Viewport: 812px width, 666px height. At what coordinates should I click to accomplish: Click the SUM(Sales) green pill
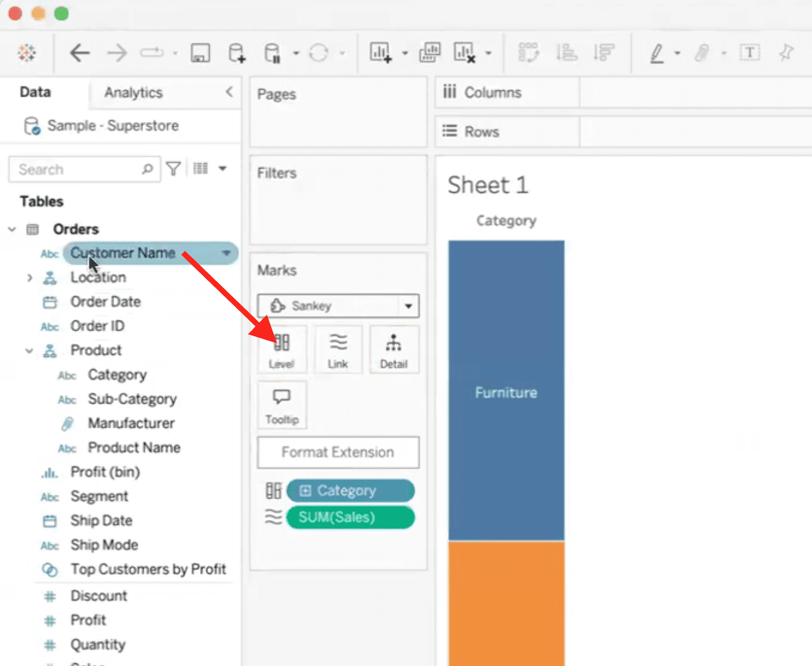350,517
